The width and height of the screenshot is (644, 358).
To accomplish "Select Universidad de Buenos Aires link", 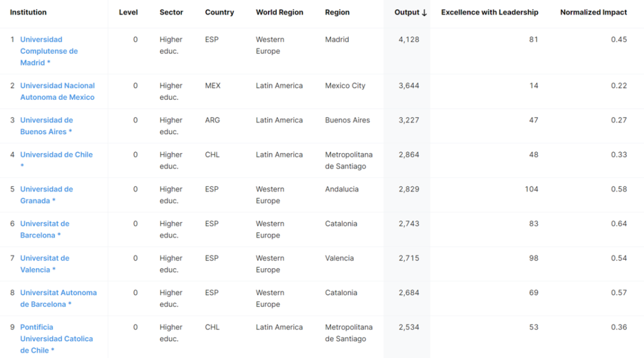I will [46, 126].
